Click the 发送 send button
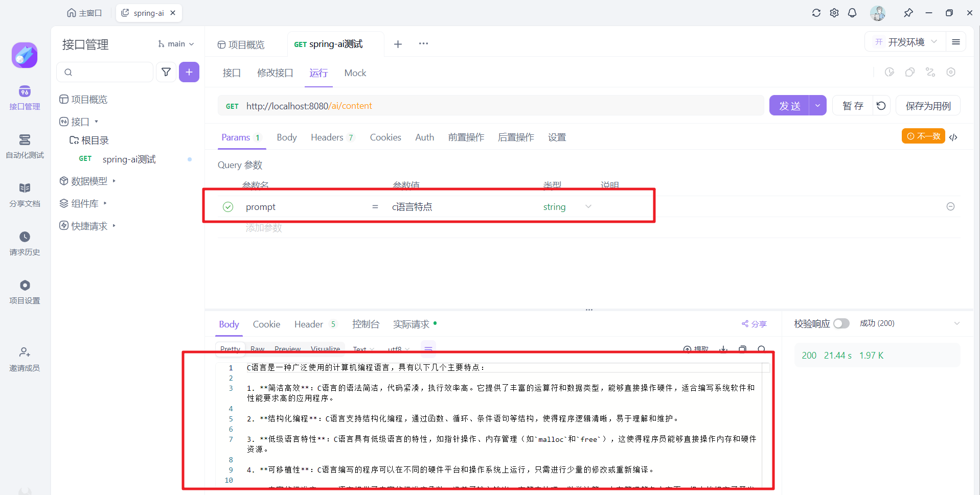The width and height of the screenshot is (980, 495). point(789,106)
